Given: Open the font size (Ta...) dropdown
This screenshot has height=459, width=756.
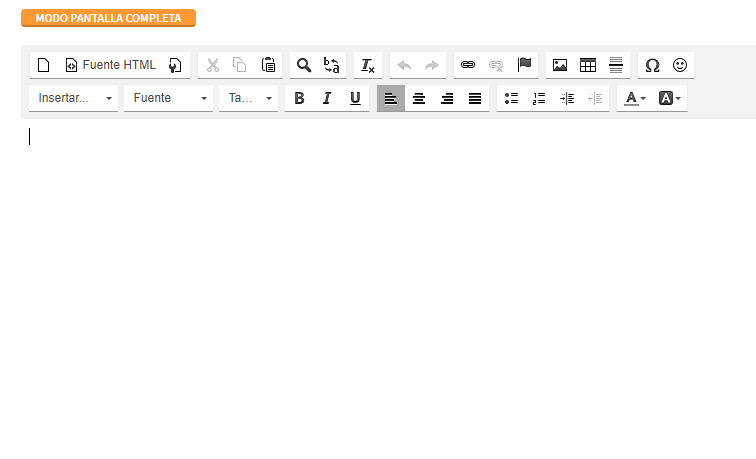Looking at the screenshot, I should click(x=248, y=98).
